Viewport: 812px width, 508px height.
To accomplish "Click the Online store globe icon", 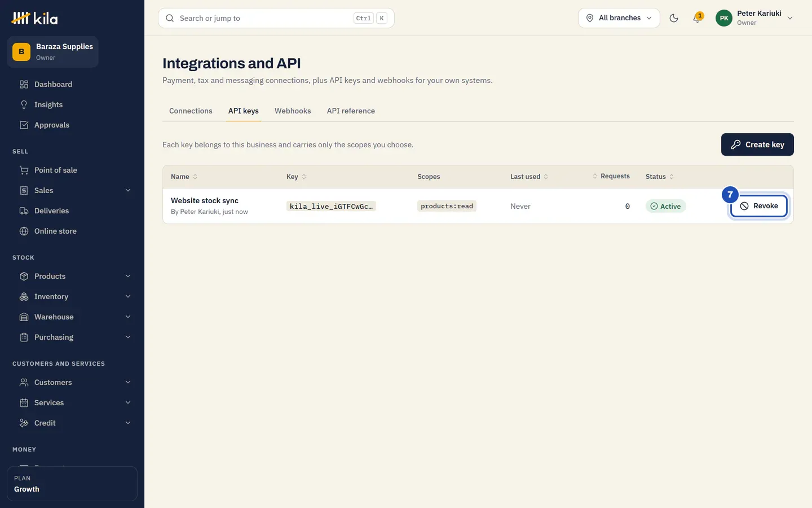I will pyautogui.click(x=24, y=231).
